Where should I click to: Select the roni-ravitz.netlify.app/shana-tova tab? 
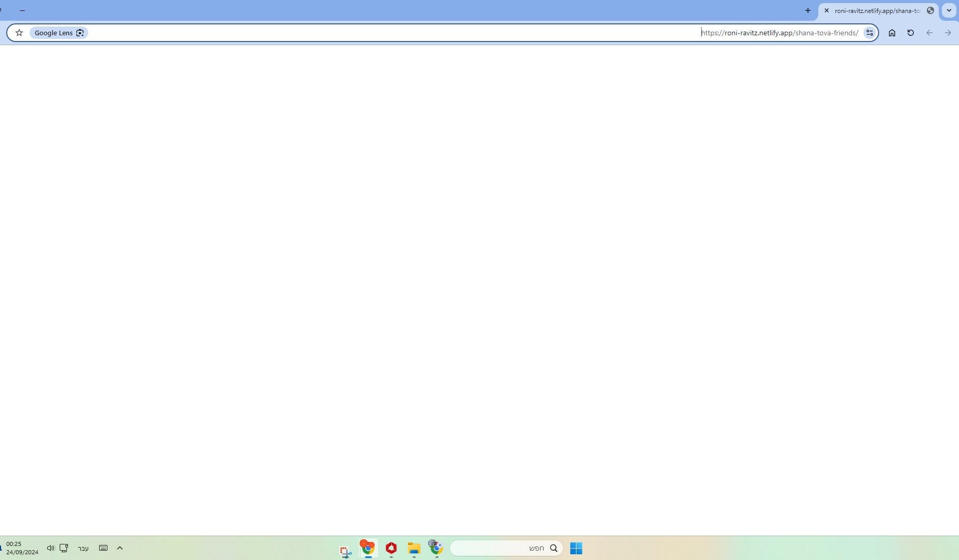[879, 11]
